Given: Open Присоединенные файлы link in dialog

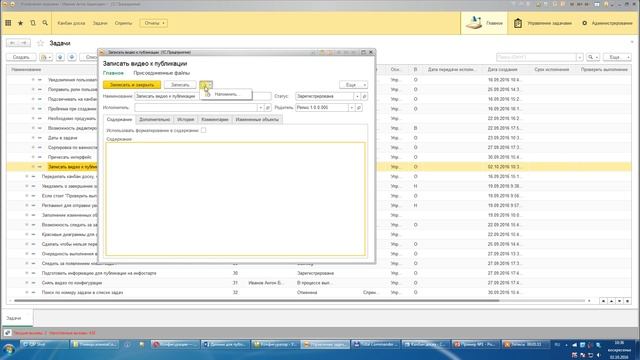Looking at the screenshot, I should pos(162,73).
